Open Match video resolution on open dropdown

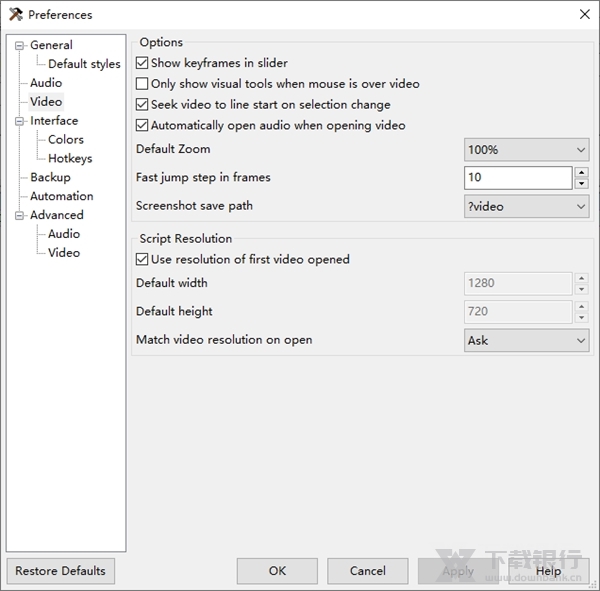click(x=526, y=341)
